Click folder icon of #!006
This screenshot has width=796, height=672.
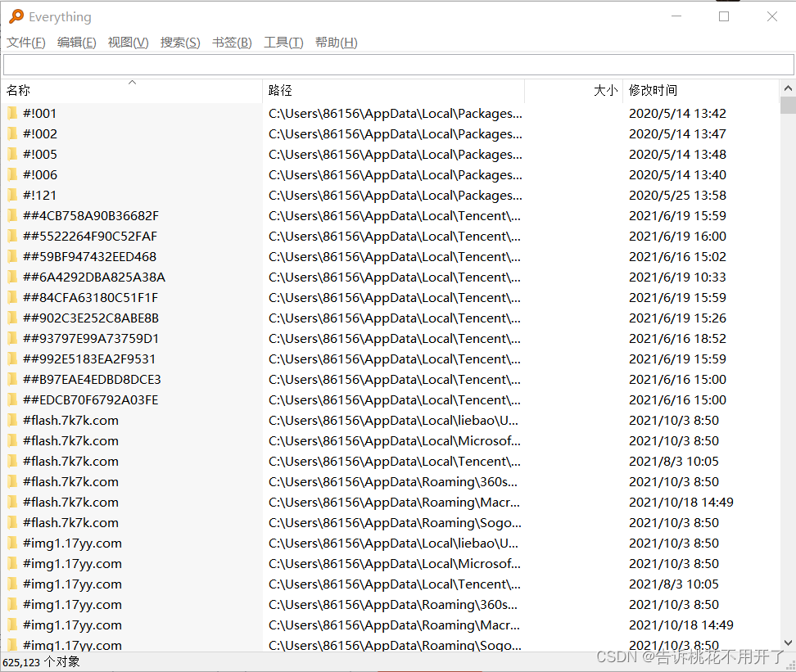(12, 174)
